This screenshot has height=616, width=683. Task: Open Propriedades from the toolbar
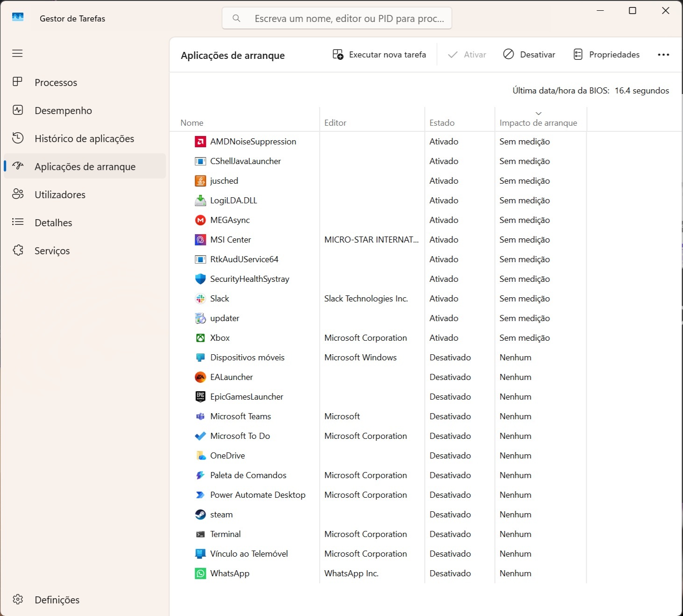pos(606,55)
